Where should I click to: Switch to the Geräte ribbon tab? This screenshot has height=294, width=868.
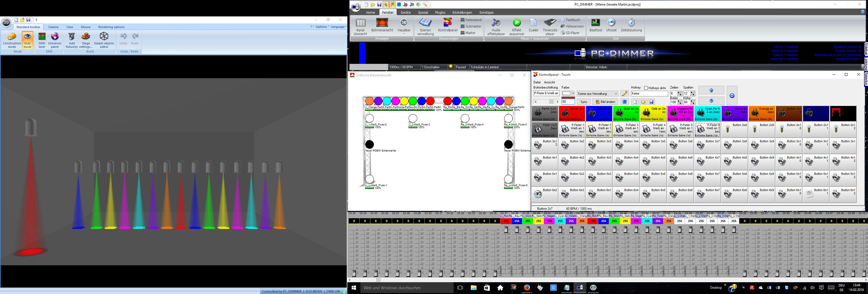pyautogui.click(x=406, y=13)
